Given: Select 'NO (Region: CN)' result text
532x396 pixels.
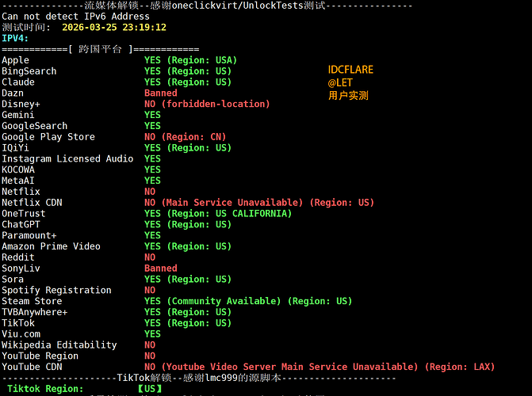Looking at the screenshot, I should pyautogui.click(x=185, y=137).
